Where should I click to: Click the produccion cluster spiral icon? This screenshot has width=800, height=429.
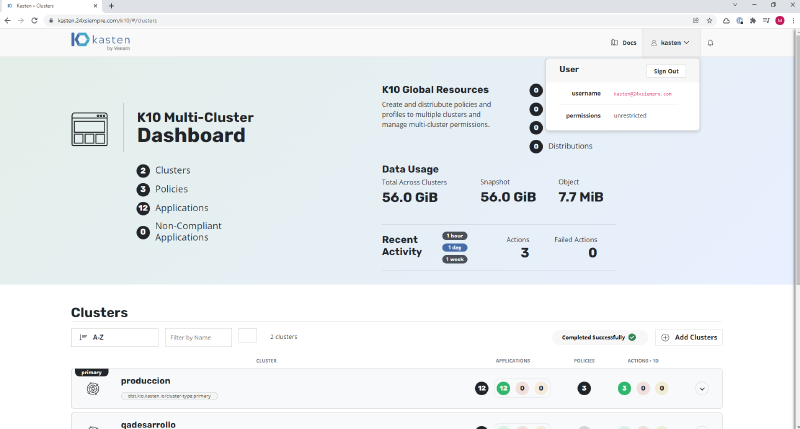pos(93,389)
